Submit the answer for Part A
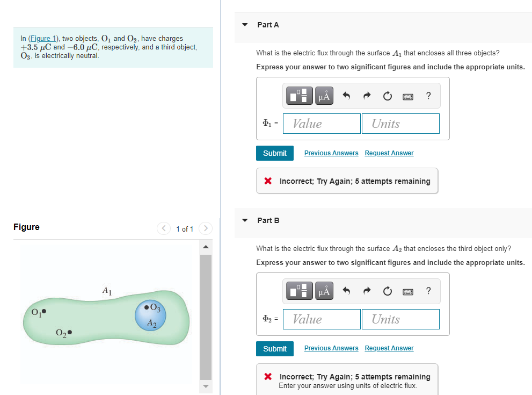Image resolution: width=532 pixels, height=395 pixels. pyautogui.click(x=274, y=153)
